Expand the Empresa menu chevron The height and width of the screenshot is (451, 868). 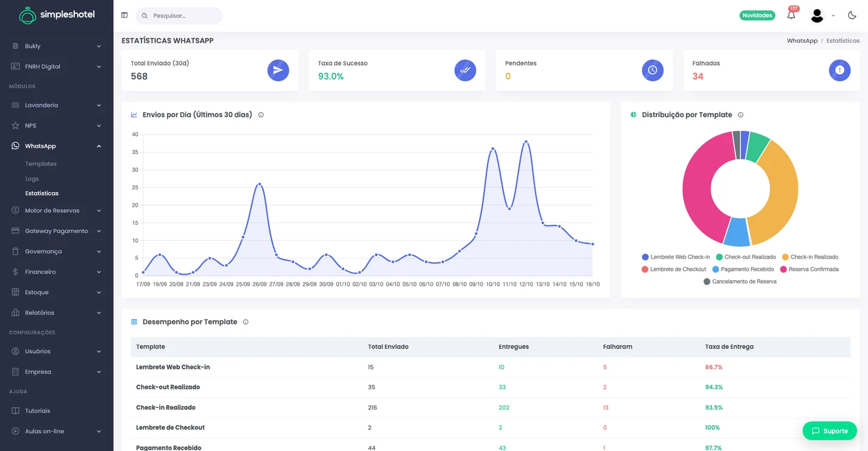[x=99, y=372]
